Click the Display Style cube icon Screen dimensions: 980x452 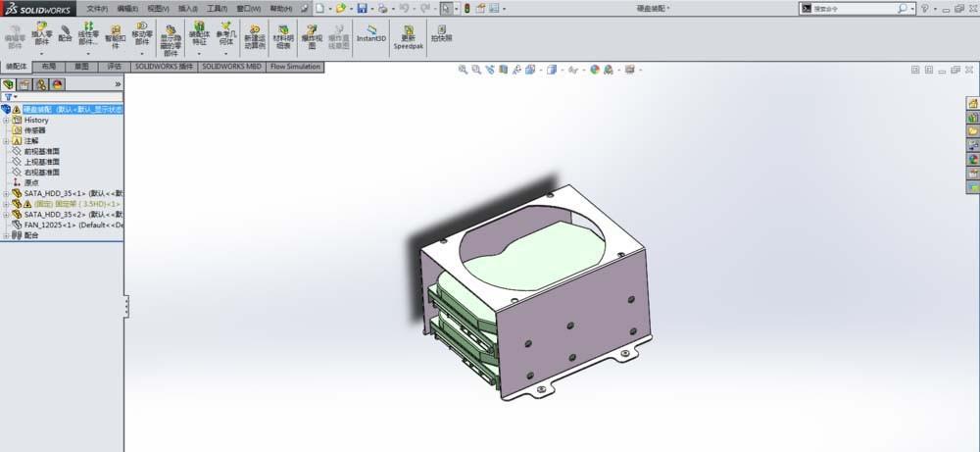[551, 70]
